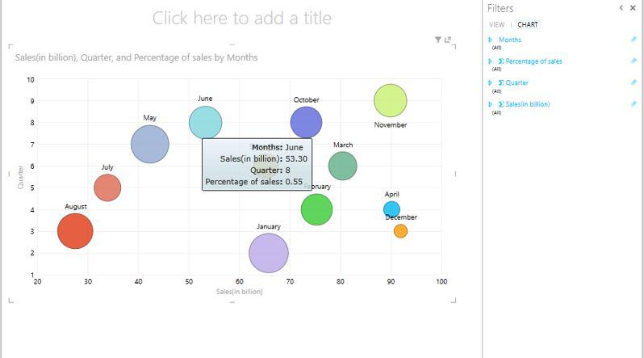
Task: Select the November bubble
Action: point(390,101)
